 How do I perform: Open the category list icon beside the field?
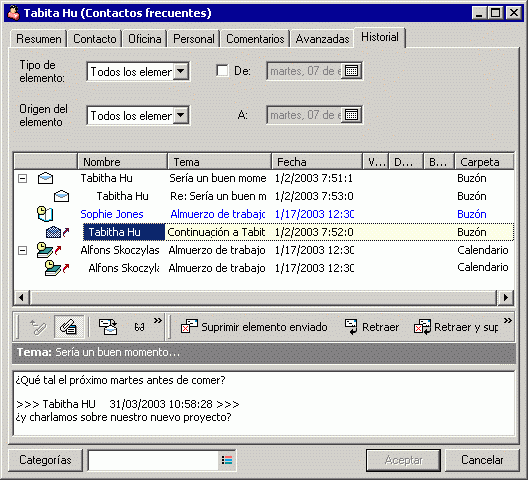pyautogui.click(x=227, y=460)
